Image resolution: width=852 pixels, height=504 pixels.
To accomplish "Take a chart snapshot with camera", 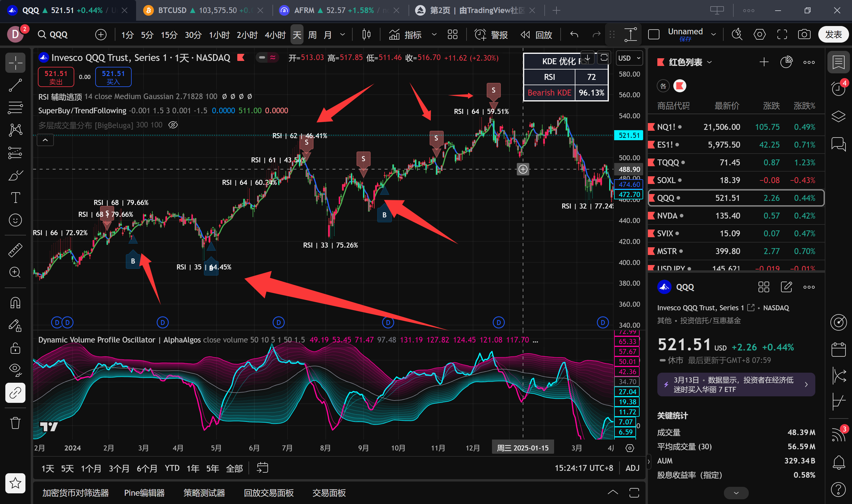I will 804,35.
